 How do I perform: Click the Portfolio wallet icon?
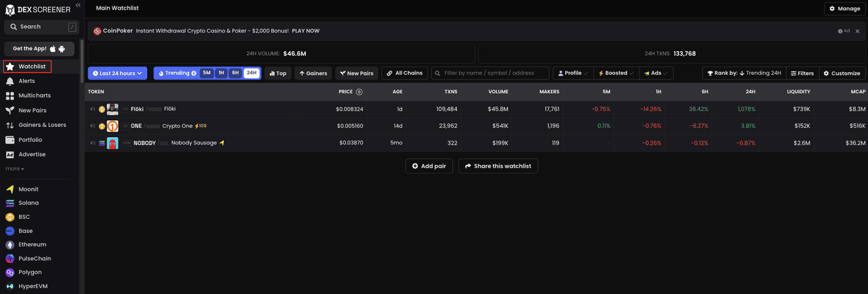pyautogui.click(x=10, y=140)
